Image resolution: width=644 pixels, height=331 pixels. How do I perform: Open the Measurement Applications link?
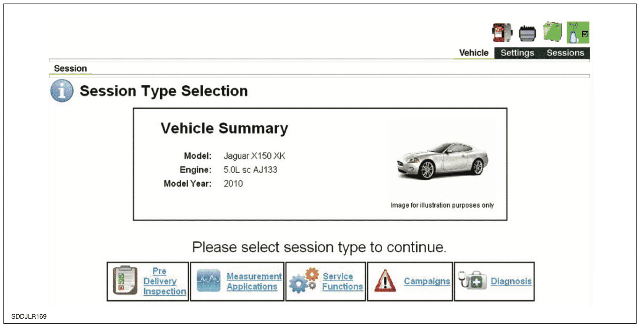coord(254,282)
